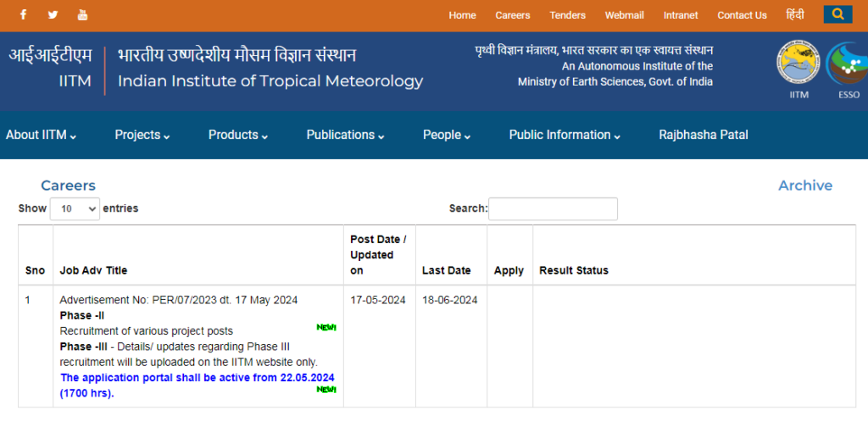Open the Archive link
The height and width of the screenshot is (438, 868).
click(805, 186)
